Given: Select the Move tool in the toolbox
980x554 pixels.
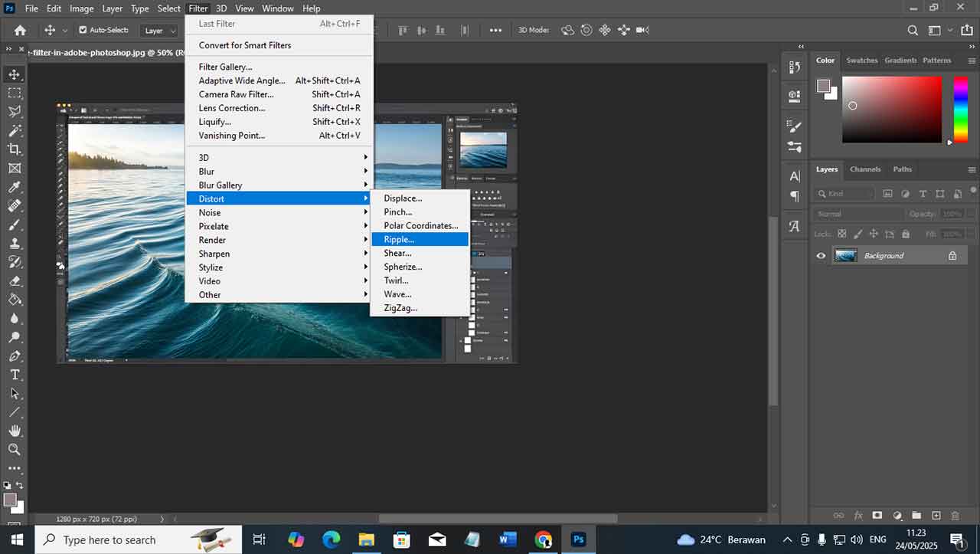Looking at the screenshot, I should (14, 74).
